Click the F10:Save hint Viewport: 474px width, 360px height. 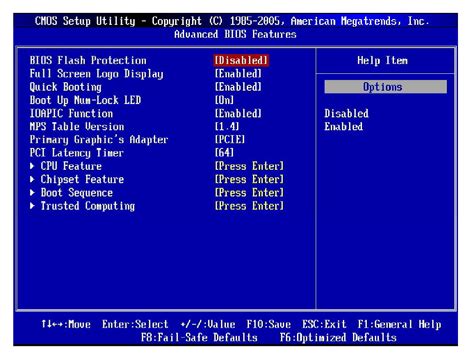click(x=269, y=324)
